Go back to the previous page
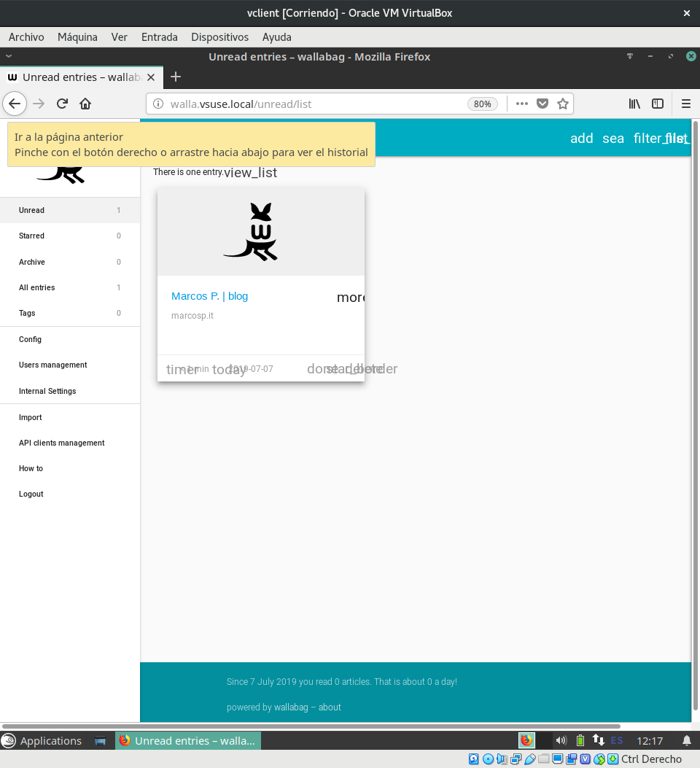This screenshot has height=768, width=700. pyautogui.click(x=15, y=104)
